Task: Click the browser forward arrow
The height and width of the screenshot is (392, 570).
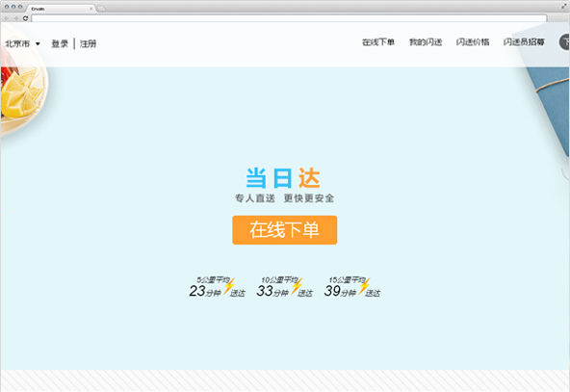Action: tap(15, 18)
